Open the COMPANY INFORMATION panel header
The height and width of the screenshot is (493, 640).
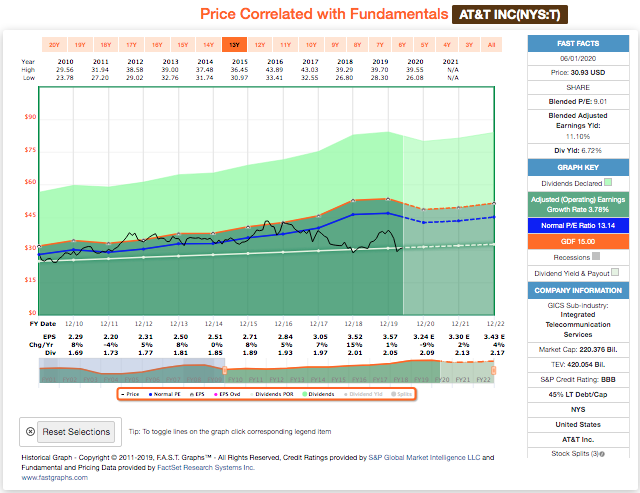578,291
